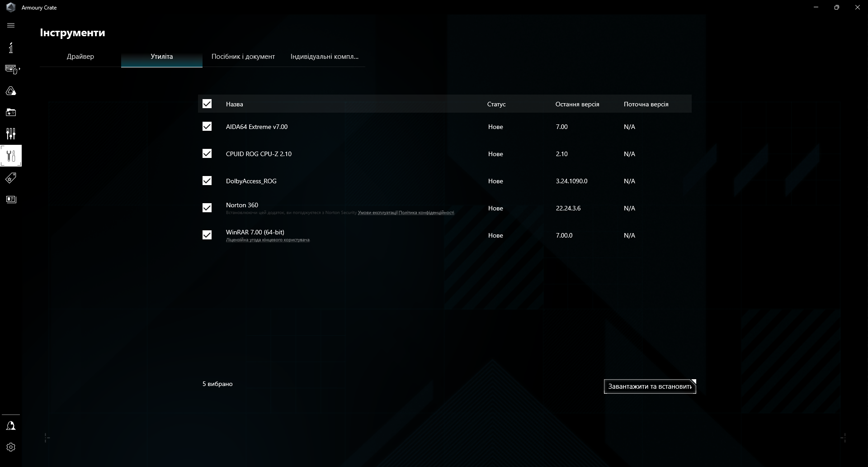Select the Tools wrench and screwdriver icon
This screenshot has height=467, width=868.
pyautogui.click(x=11, y=156)
